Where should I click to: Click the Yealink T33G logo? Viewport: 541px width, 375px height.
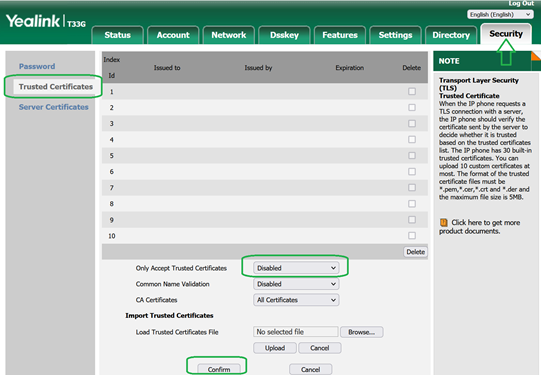46,21
